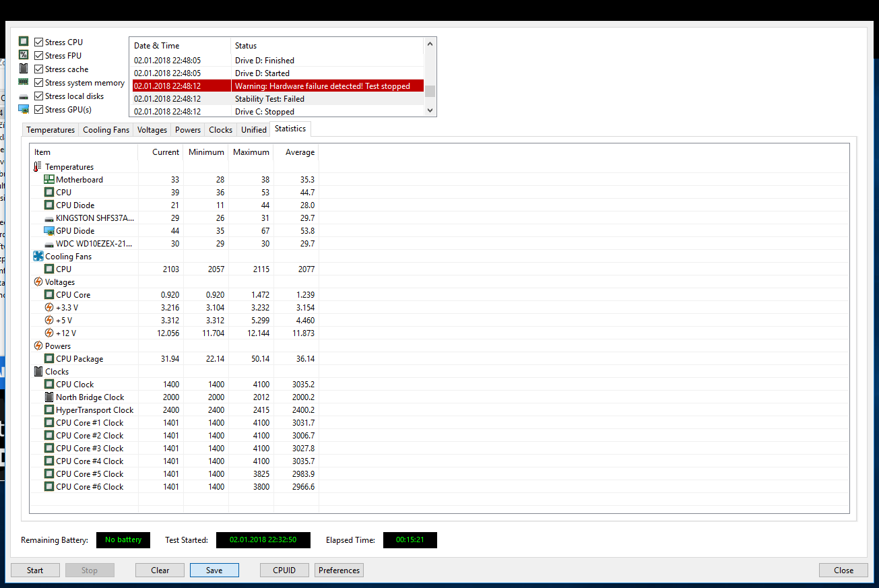Click the percent icon beside Stress FPU
The height and width of the screenshot is (588, 879).
pyautogui.click(x=24, y=55)
